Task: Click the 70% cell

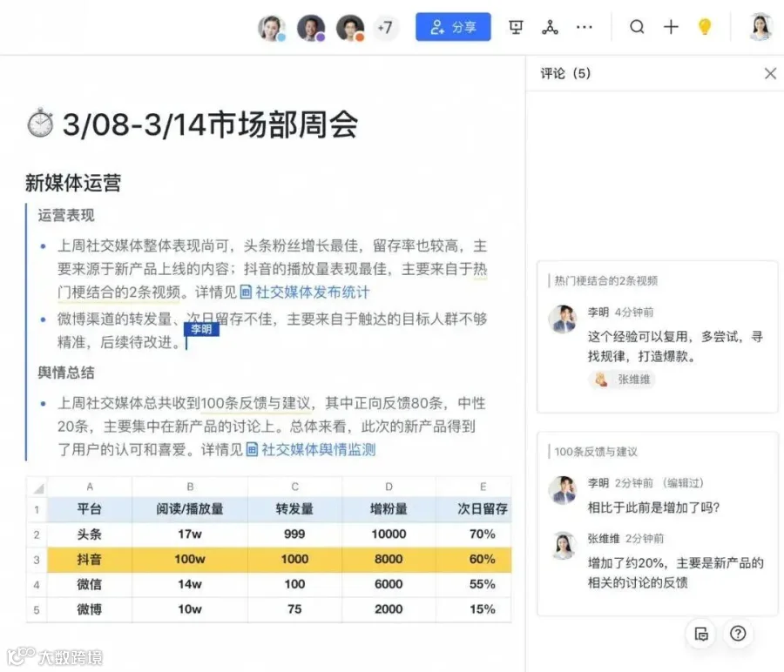Action: coord(474,534)
